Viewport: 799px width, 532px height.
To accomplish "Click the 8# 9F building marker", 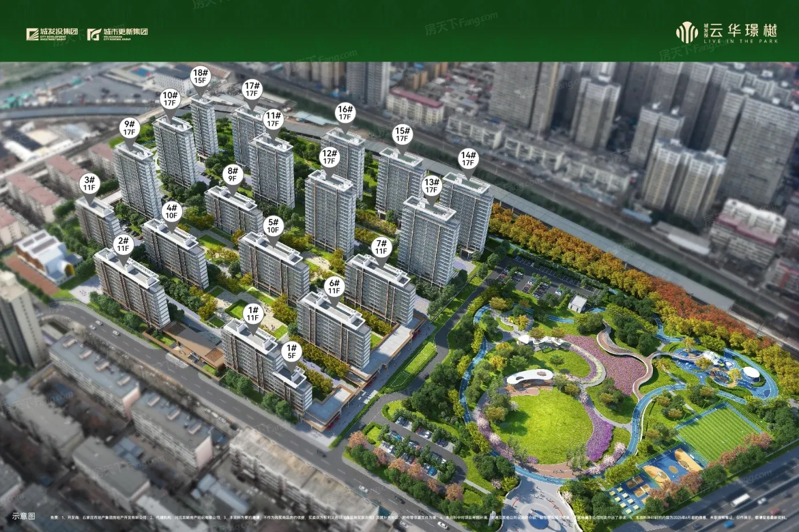I will coord(232,174).
